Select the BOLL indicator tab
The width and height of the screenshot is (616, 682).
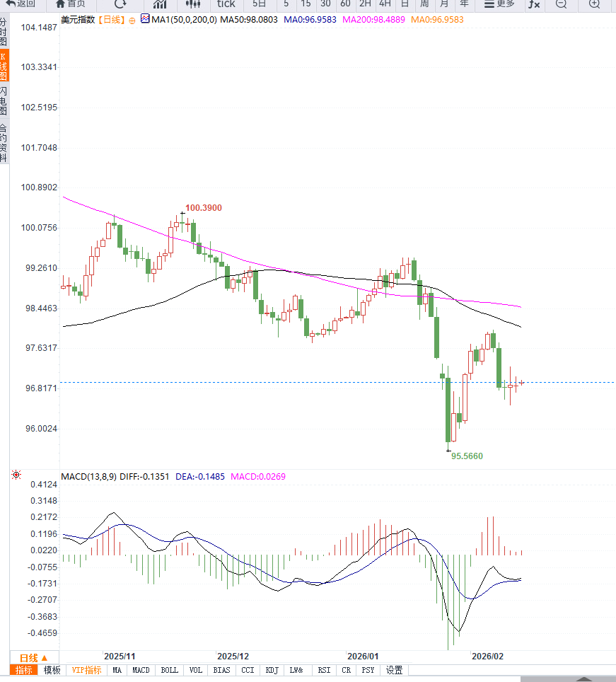(169, 670)
